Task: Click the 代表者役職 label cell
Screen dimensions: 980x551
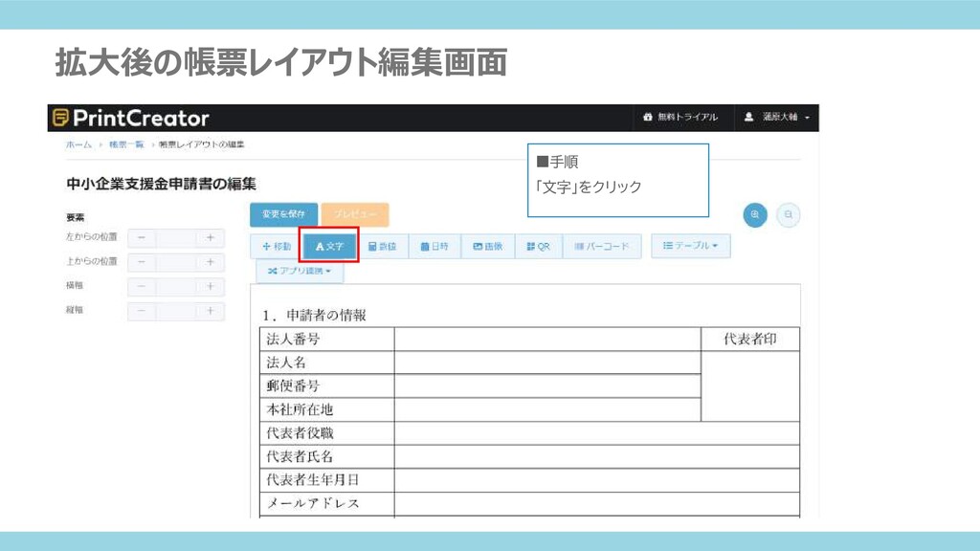Action: [x=327, y=433]
